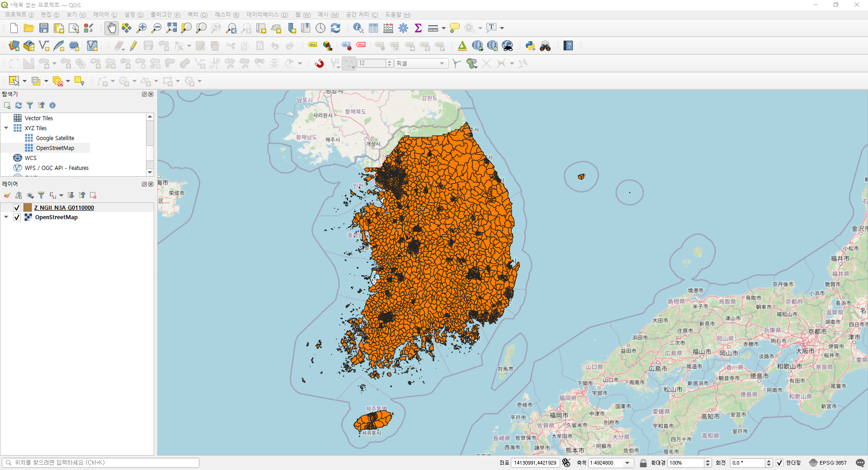This screenshot has width=868, height=470.
Task: Uncheck the Z_NGII_N3A_G0110000 layer visibility
Action: point(17,207)
